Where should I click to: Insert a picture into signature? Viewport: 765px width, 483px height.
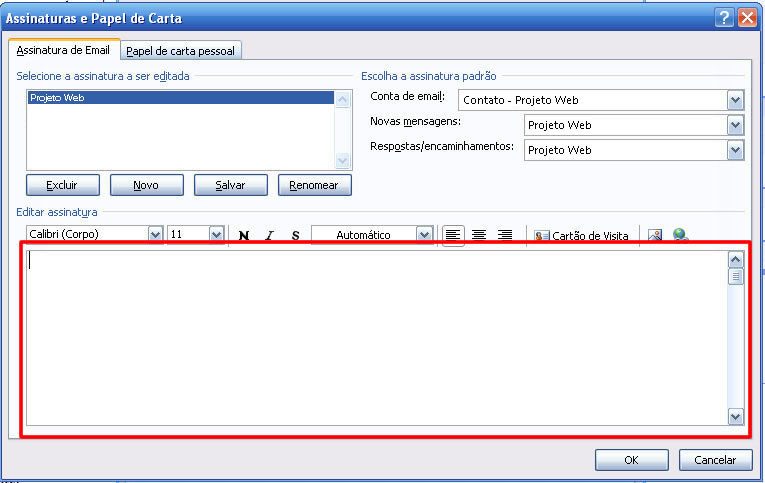[x=655, y=235]
